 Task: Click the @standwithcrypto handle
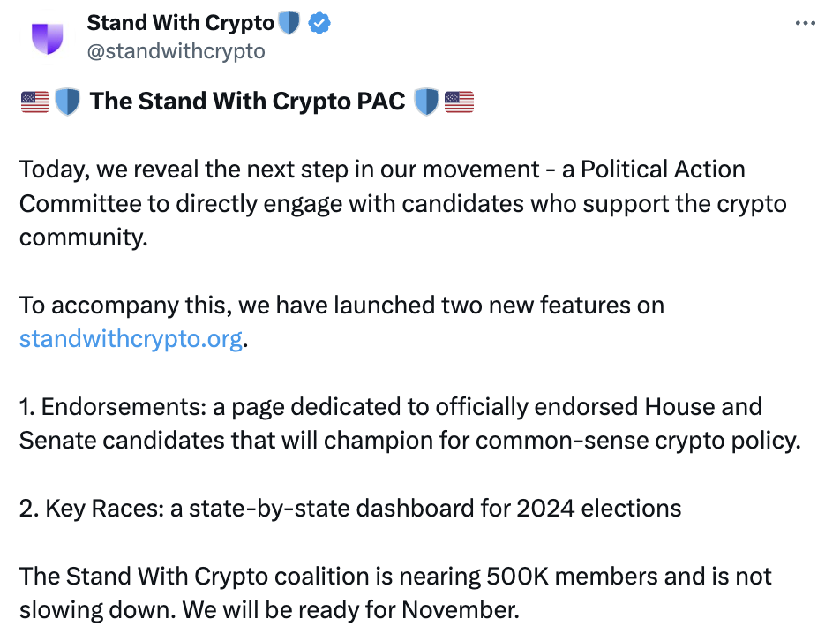[176, 51]
